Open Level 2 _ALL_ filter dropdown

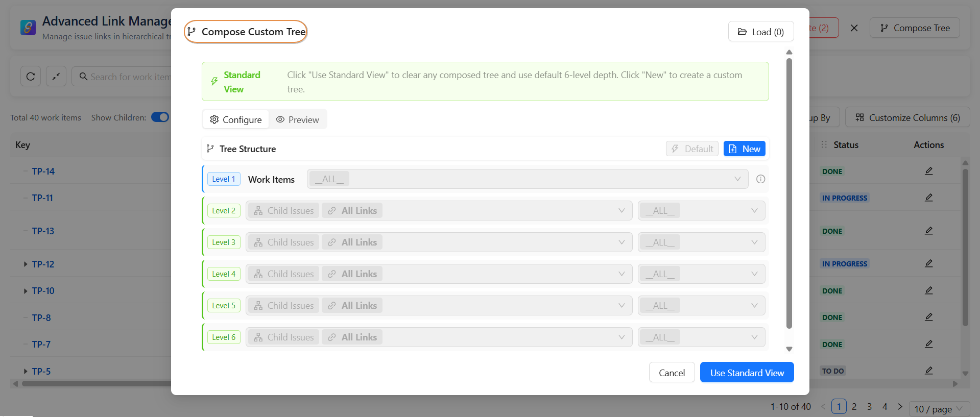click(701, 211)
